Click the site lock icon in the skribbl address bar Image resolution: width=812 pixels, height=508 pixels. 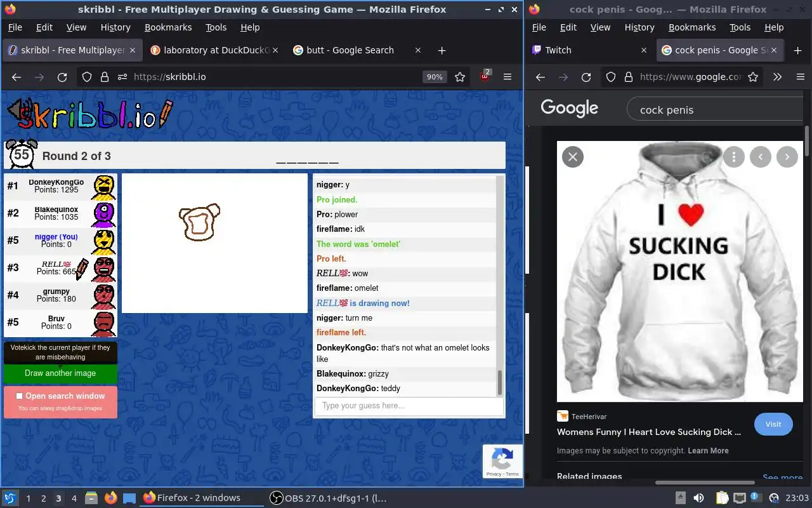[x=105, y=77]
